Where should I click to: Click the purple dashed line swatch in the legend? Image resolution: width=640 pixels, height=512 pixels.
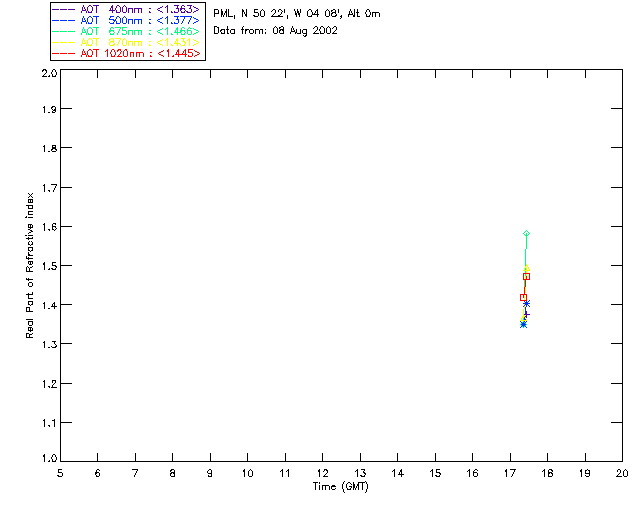pos(64,10)
